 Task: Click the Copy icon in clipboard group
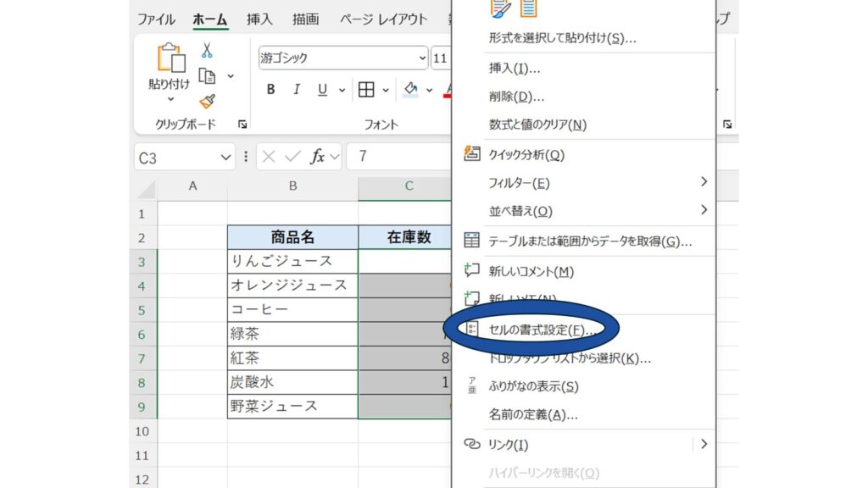click(207, 76)
